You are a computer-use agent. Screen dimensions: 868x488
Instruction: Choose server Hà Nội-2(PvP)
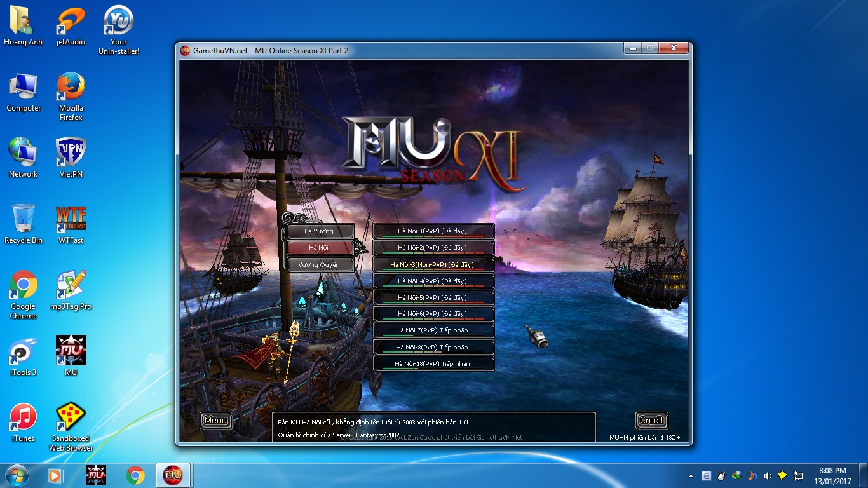433,248
